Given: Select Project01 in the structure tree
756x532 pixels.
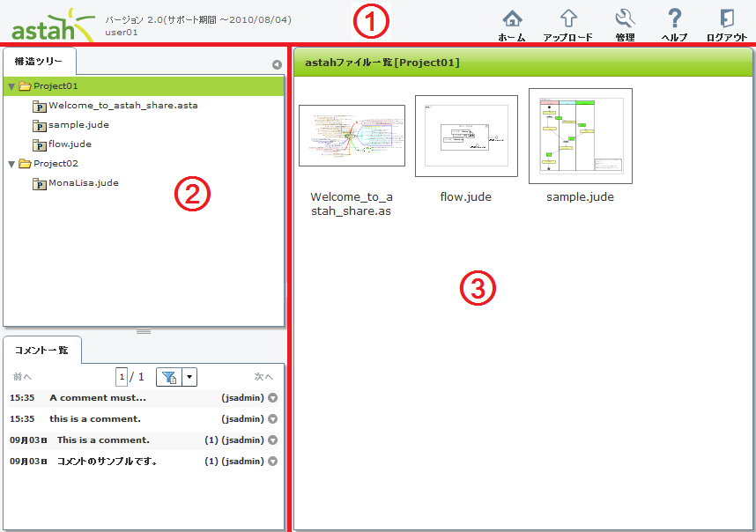Looking at the screenshot, I should click(56, 86).
